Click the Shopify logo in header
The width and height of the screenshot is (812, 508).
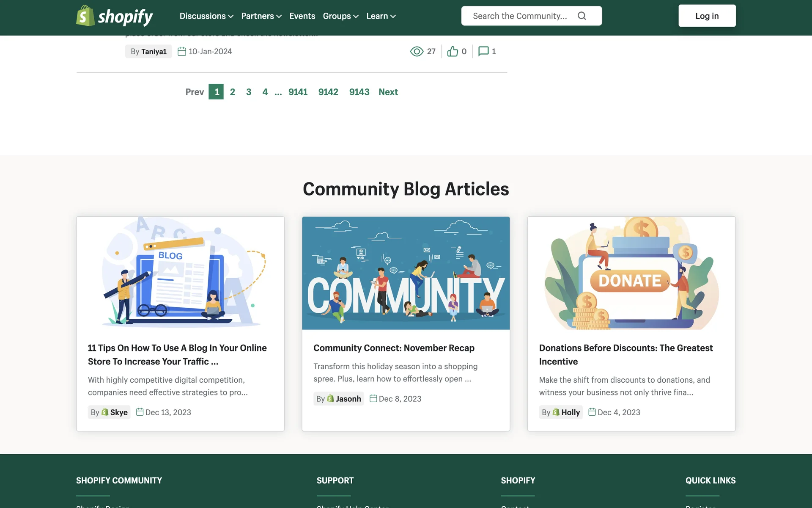(x=114, y=16)
